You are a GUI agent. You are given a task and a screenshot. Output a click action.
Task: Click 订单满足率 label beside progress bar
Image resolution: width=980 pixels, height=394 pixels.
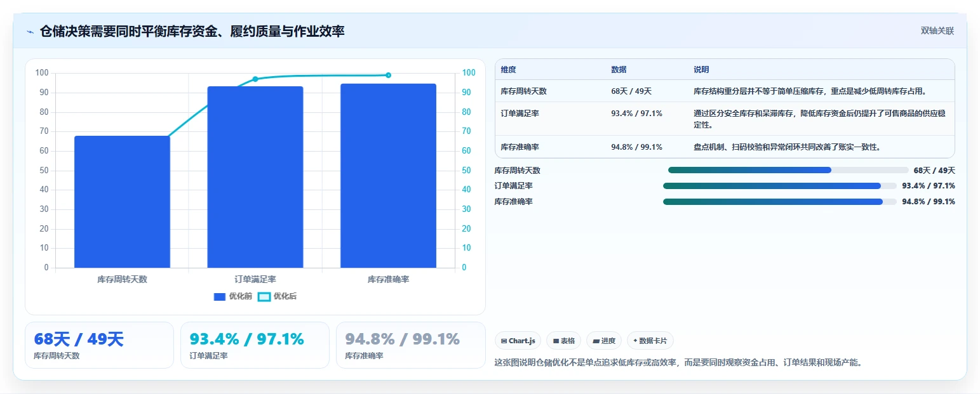(x=513, y=186)
